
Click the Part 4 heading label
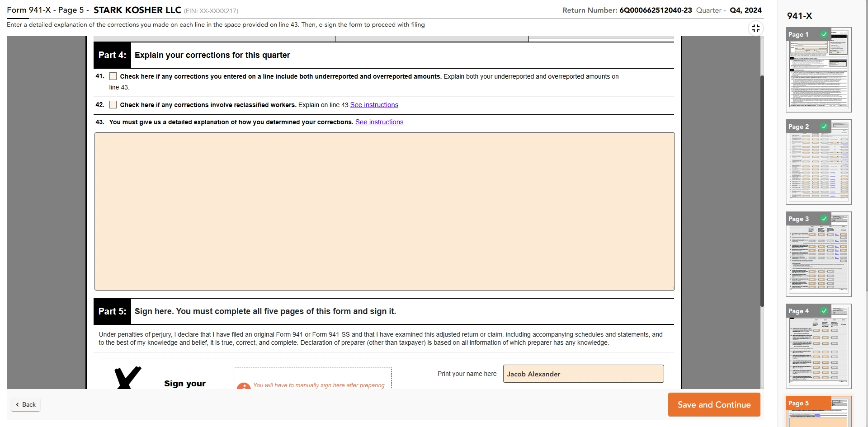click(x=112, y=55)
